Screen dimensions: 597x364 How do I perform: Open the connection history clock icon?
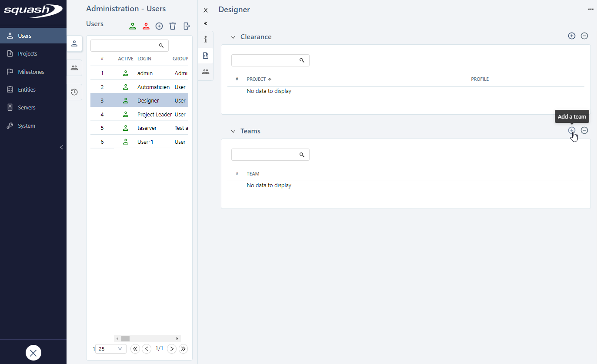(74, 92)
